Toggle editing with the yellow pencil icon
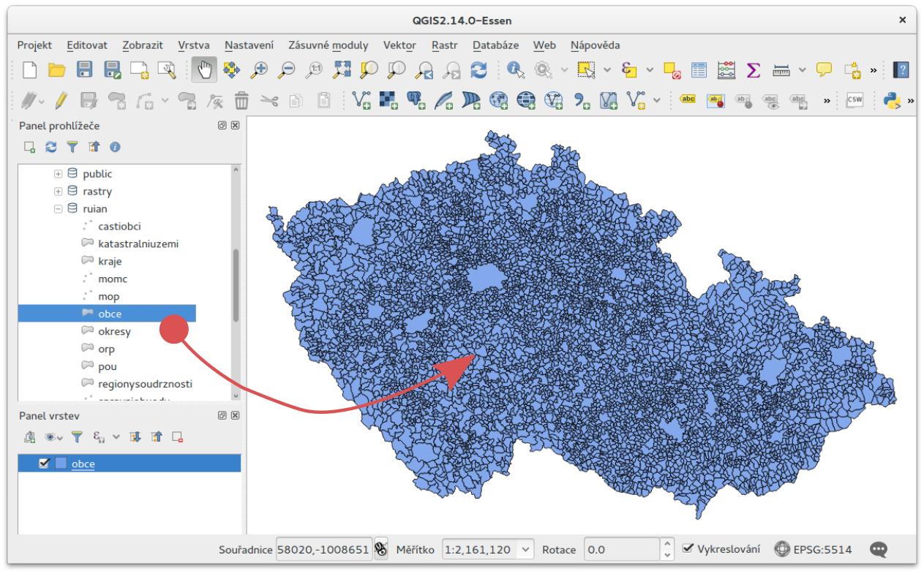 (x=61, y=100)
